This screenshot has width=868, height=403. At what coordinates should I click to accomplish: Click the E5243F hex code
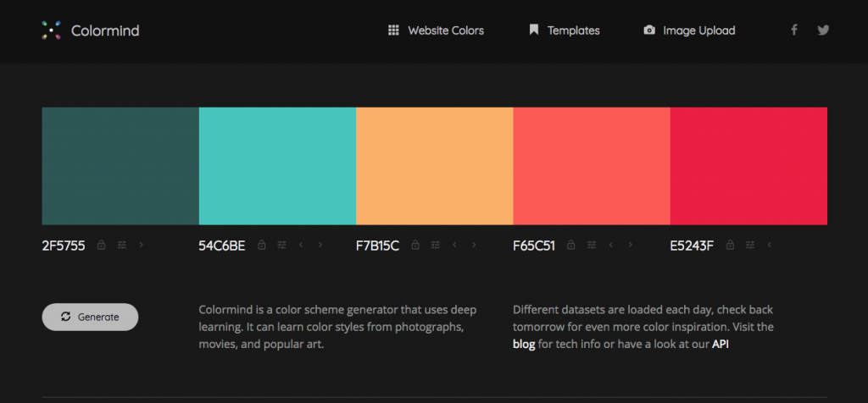pos(692,246)
